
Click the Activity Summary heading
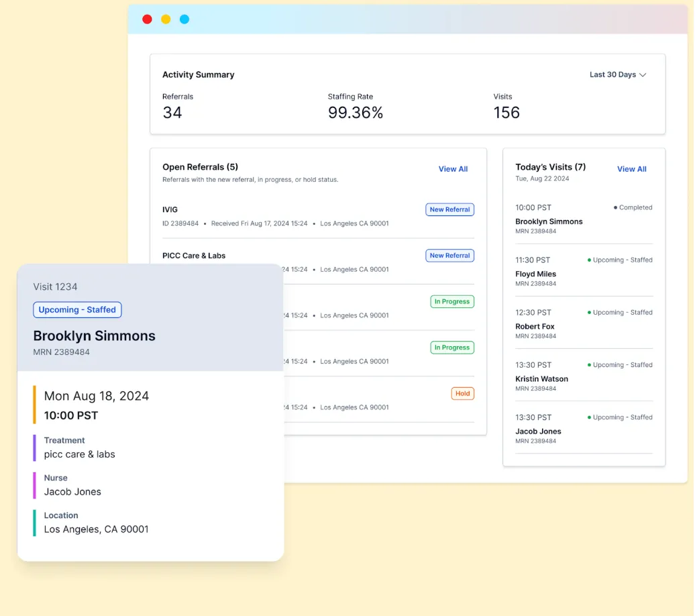coord(198,74)
